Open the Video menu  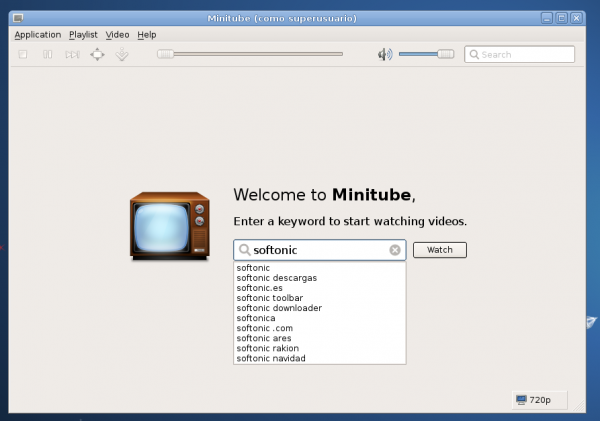[117, 34]
